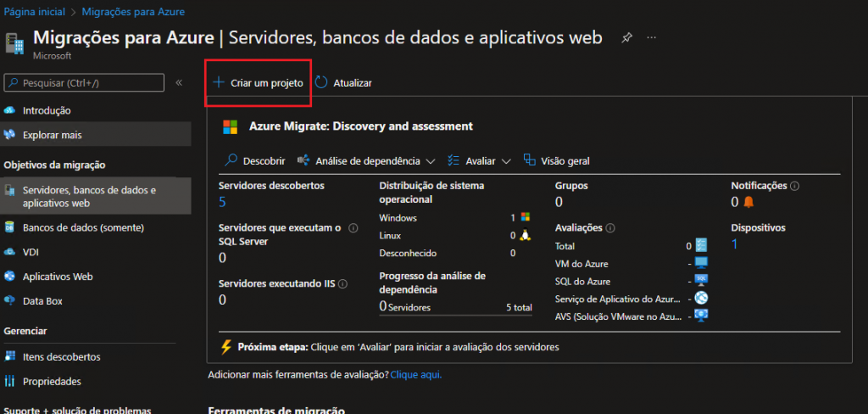Click the info icon next to Avaliações
The height and width of the screenshot is (414, 868).
[x=610, y=228]
